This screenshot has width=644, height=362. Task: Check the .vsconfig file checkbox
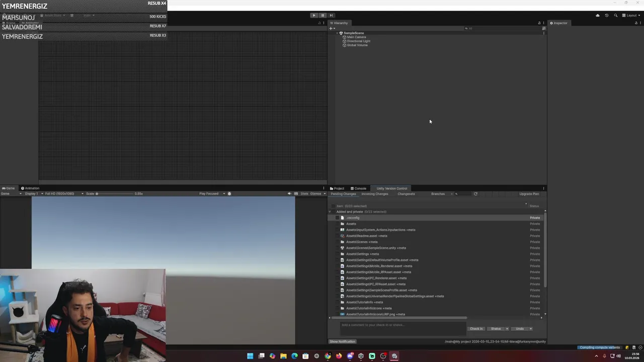(x=338, y=218)
